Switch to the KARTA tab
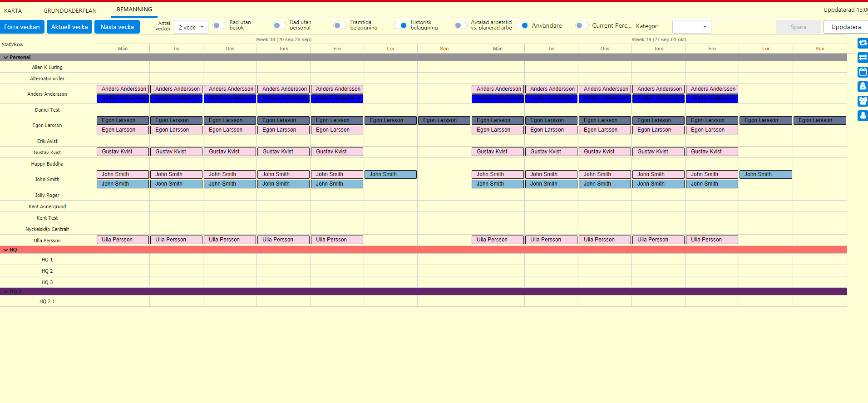The image size is (868, 403). pos(13,10)
